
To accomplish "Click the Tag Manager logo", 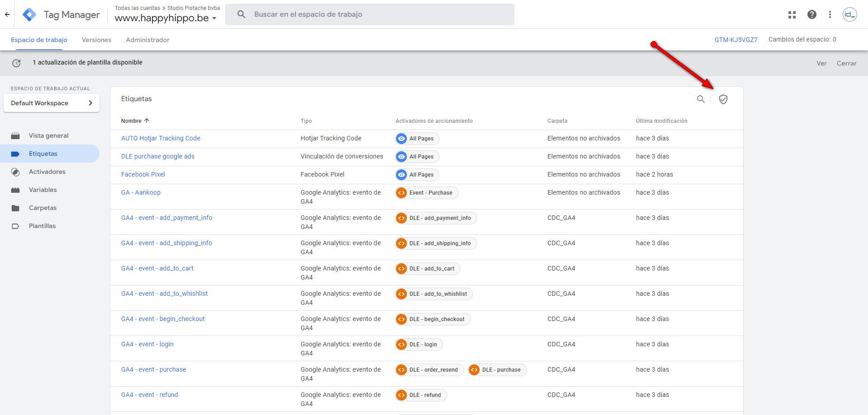I will [x=29, y=14].
